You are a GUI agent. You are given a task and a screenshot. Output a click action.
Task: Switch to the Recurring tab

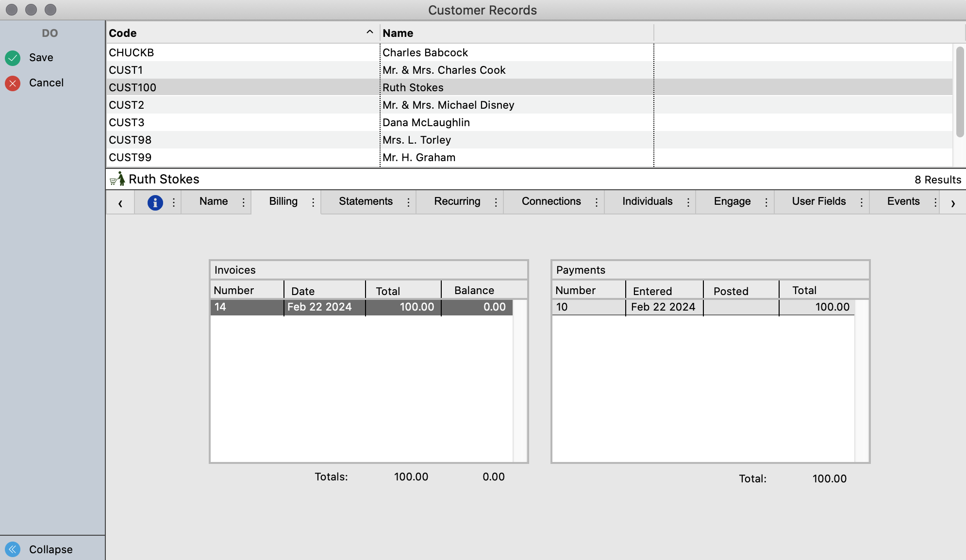[x=457, y=201]
